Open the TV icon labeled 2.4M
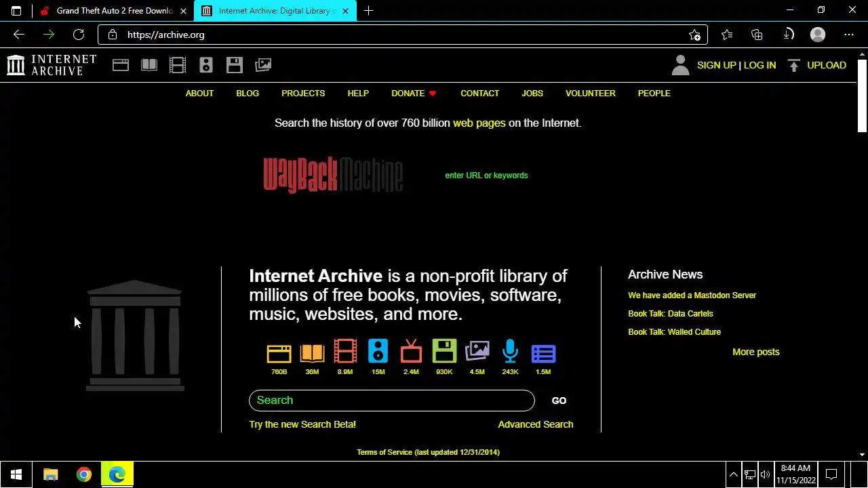 coord(411,352)
